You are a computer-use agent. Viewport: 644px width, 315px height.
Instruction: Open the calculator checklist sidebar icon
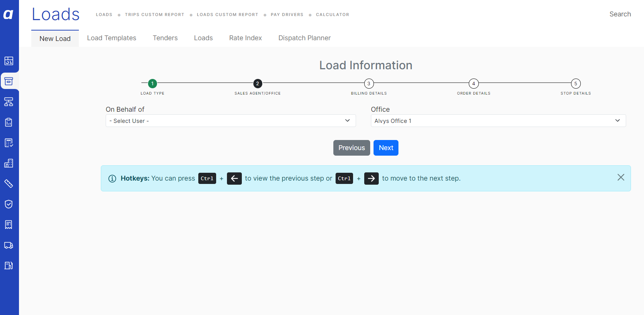pos(9,143)
